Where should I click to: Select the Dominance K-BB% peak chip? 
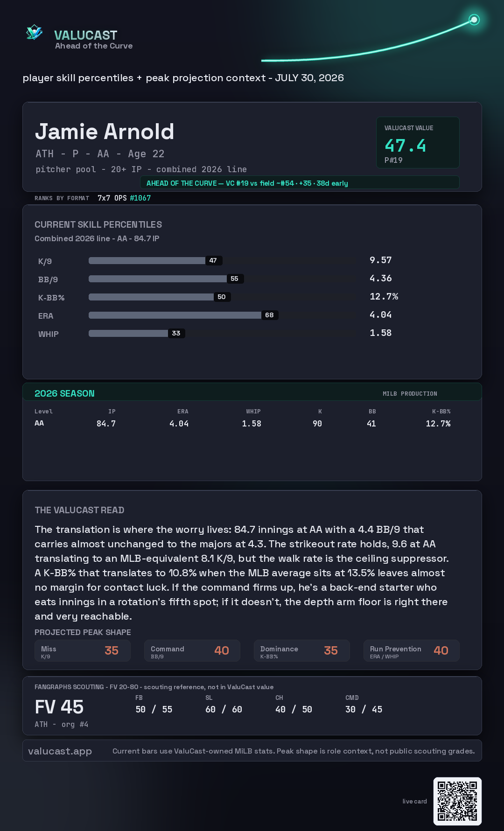click(302, 651)
